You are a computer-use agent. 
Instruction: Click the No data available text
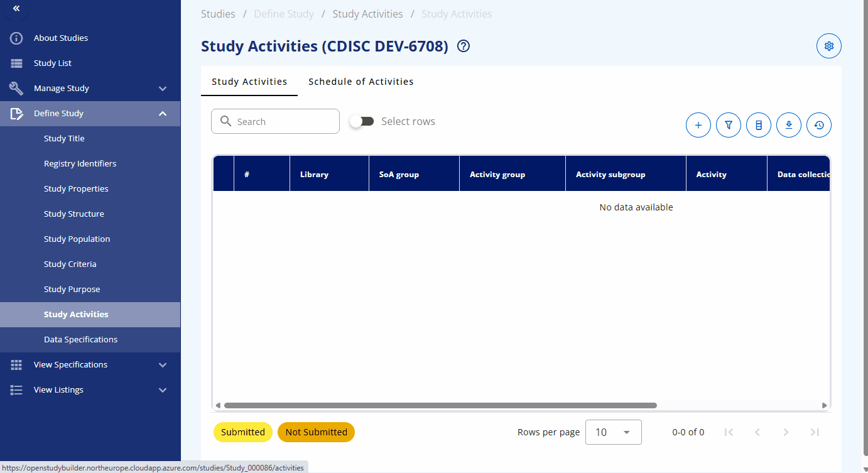[636, 207]
